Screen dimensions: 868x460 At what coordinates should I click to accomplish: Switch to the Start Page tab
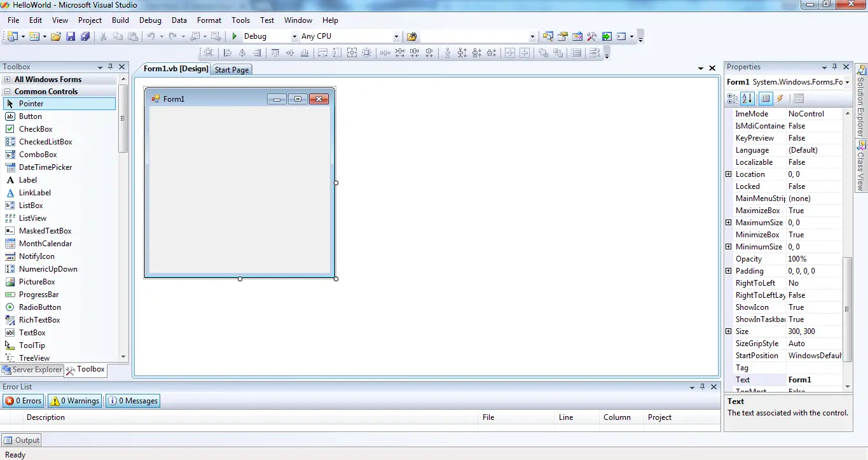pyautogui.click(x=231, y=69)
